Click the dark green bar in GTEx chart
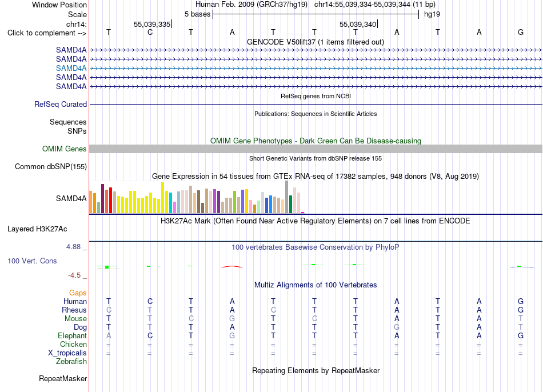The image size is (543, 392). pos(290,205)
